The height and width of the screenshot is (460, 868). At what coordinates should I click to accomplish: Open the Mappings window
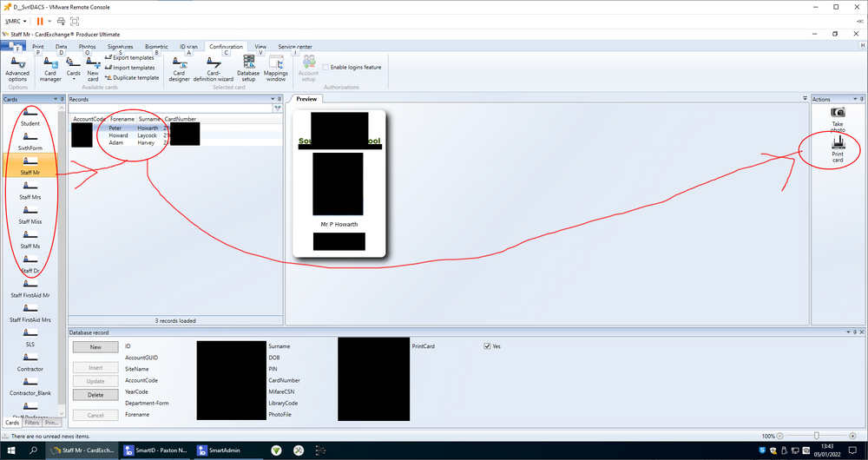276,69
